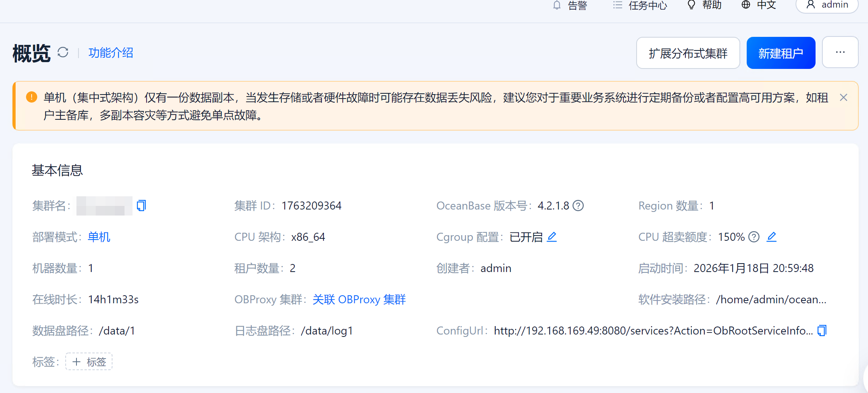The height and width of the screenshot is (393, 868).
Task: Click the 关联 OBProxy 集群 link
Action: (359, 299)
